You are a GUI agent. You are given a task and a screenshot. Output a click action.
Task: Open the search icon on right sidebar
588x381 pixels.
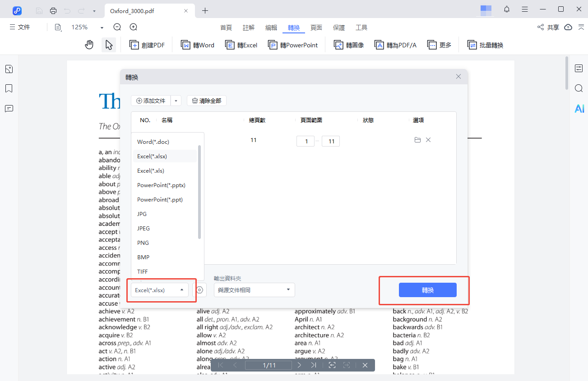(x=579, y=88)
